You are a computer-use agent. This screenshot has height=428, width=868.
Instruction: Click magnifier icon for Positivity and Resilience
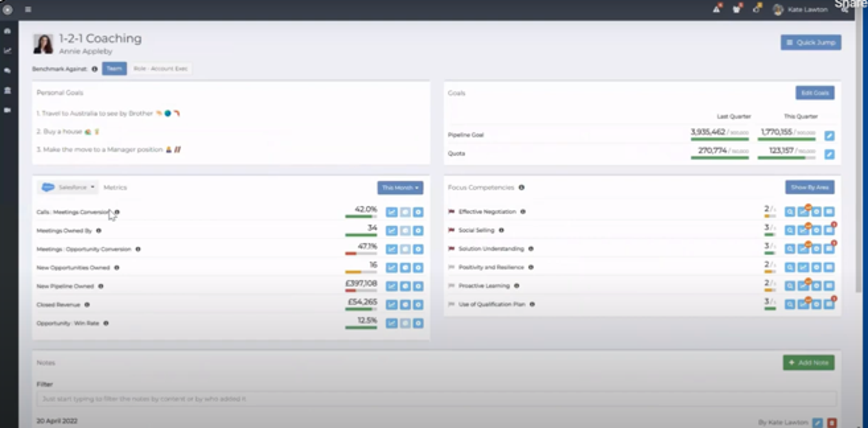coord(790,267)
